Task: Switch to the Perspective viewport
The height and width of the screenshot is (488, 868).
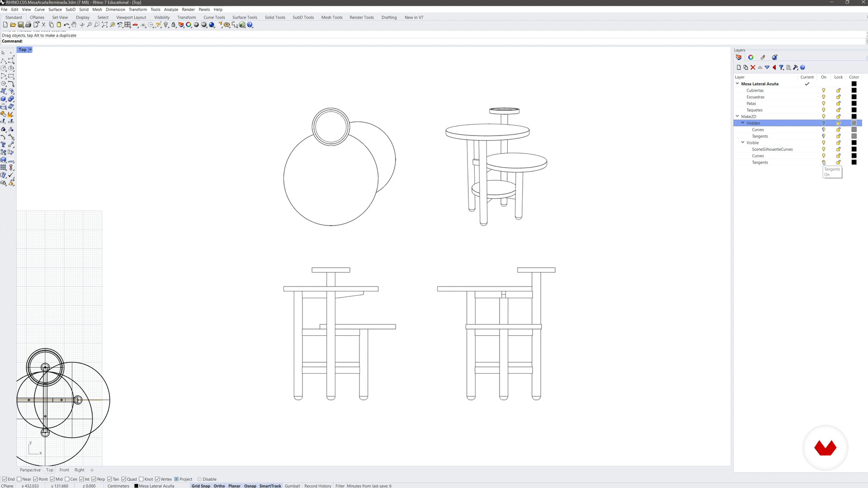Action: [x=30, y=470]
